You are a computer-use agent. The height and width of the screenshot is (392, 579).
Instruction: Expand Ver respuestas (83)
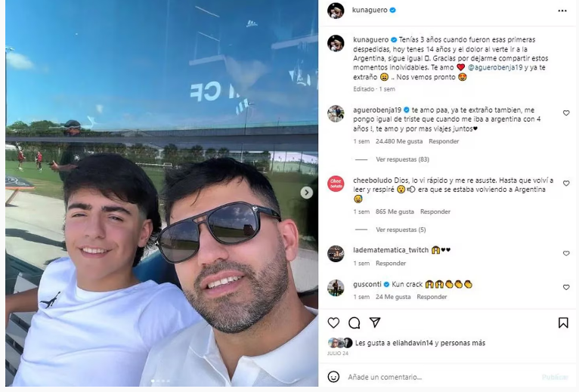(x=402, y=159)
